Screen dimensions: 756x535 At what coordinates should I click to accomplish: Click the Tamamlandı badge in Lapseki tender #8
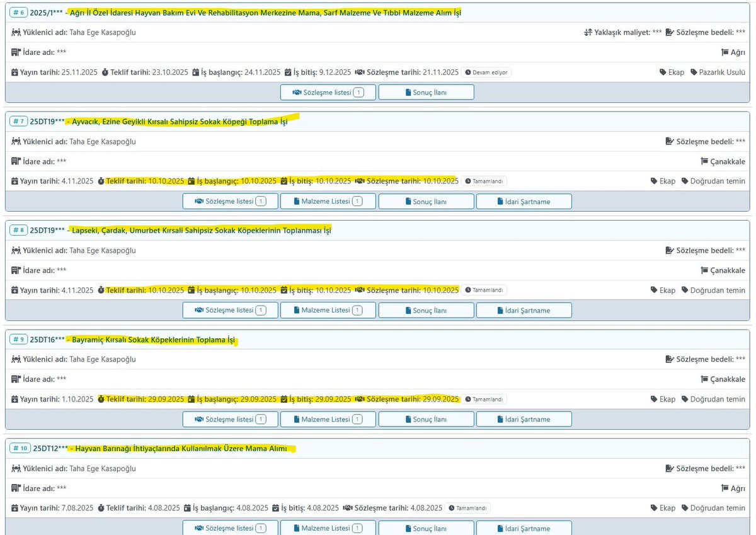[484, 290]
